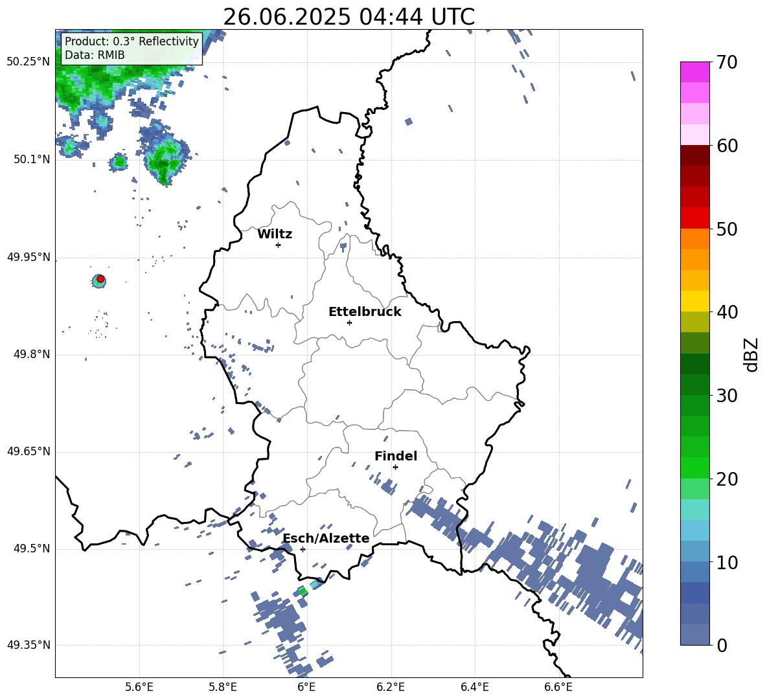The width and height of the screenshot is (767, 700).
Task: Click the bright red colorbar segment above 50
Action: tap(694, 218)
